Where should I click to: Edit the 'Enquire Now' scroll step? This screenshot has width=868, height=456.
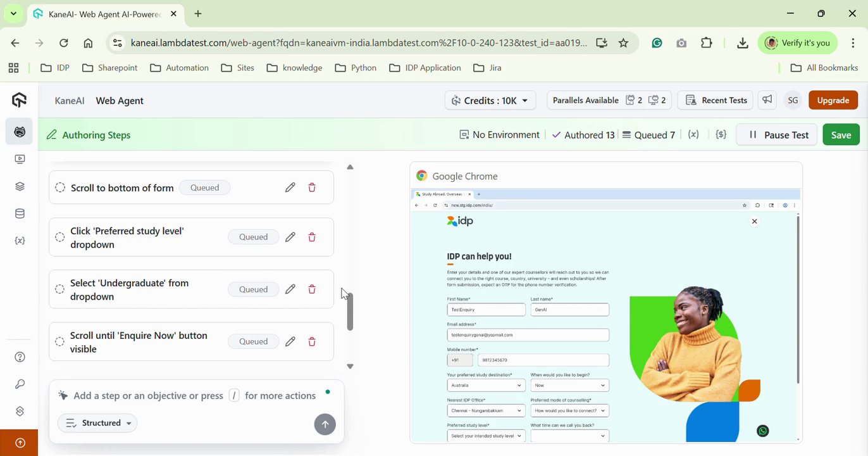pos(290,342)
